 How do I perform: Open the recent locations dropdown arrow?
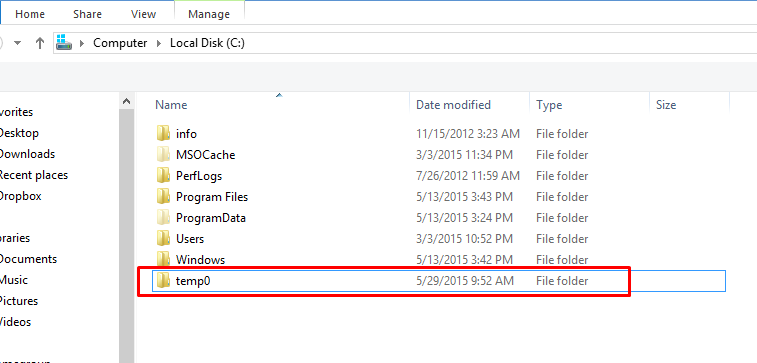[x=18, y=43]
